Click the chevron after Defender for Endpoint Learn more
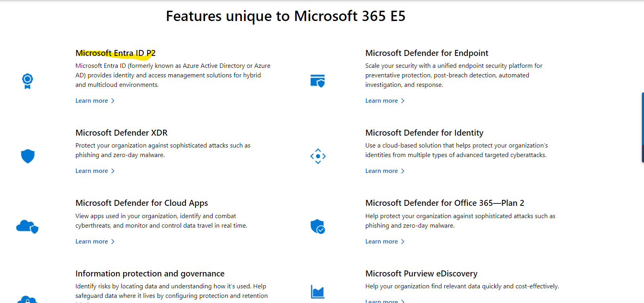Image resolution: width=644 pixels, height=303 pixels. click(403, 101)
